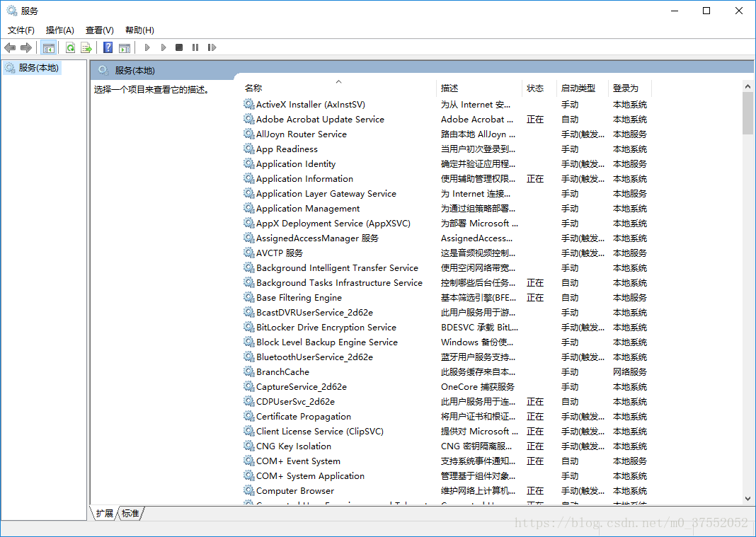The width and height of the screenshot is (756, 537).
Task: Click the gear icon of ActiveX Installer row
Action: pos(248,104)
